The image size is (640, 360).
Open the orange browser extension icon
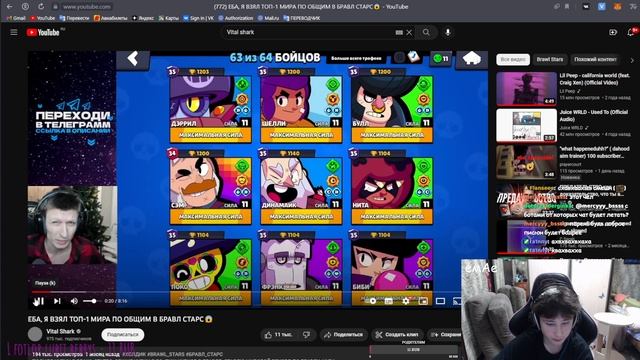pyautogui.click(x=618, y=7)
